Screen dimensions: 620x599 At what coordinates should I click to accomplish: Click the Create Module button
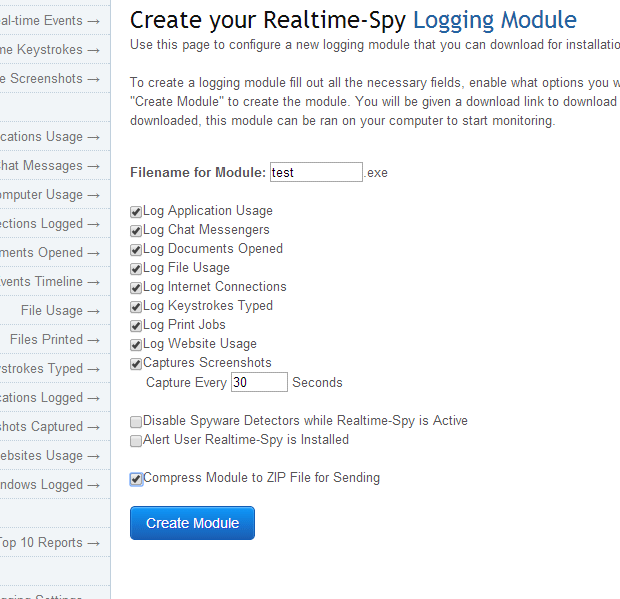click(x=192, y=523)
